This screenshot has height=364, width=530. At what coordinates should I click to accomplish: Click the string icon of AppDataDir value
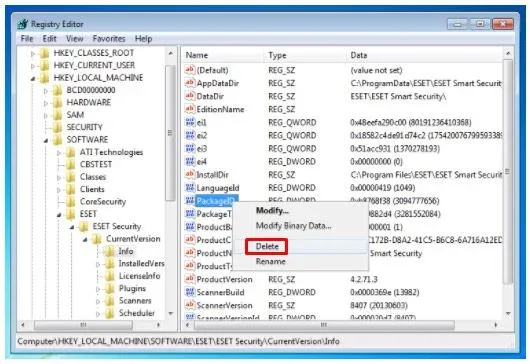(190, 82)
